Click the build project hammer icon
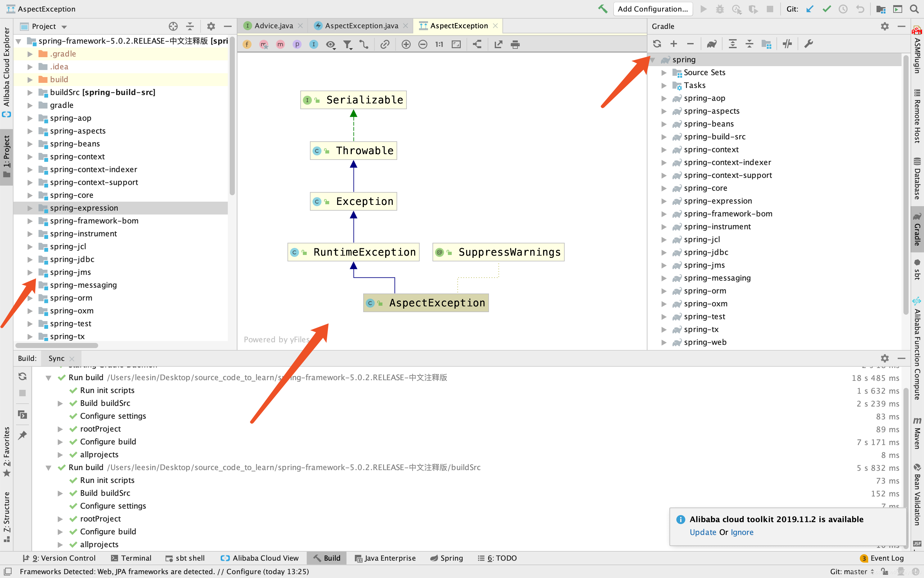This screenshot has height=578, width=924. point(603,9)
